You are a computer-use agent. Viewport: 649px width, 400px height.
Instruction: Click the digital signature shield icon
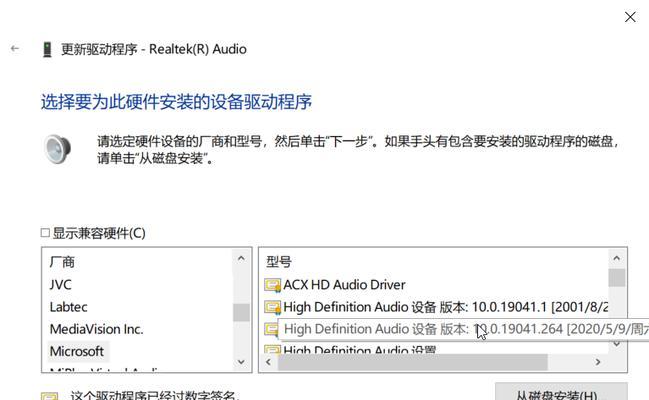tap(49, 396)
